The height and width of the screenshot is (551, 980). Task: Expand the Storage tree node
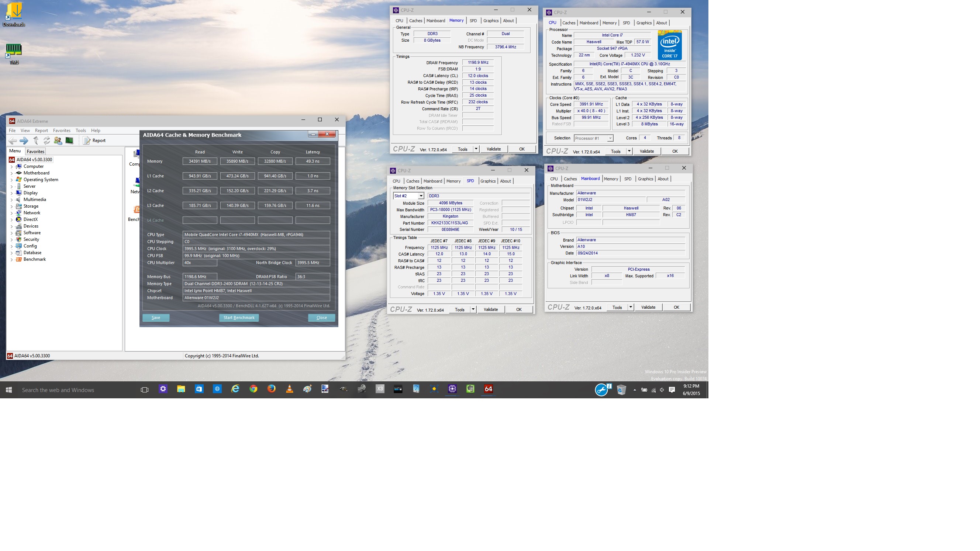coord(11,207)
